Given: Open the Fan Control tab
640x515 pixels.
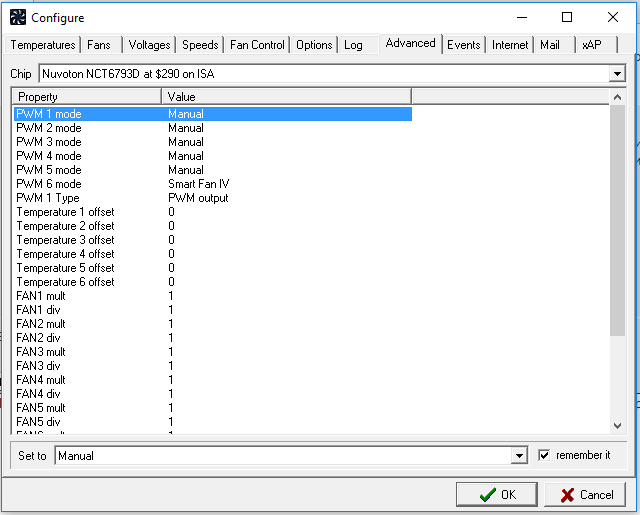Looking at the screenshot, I should 257,45.
